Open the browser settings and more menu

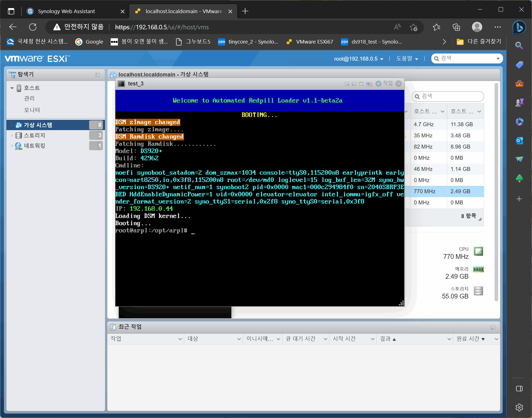pos(498,27)
